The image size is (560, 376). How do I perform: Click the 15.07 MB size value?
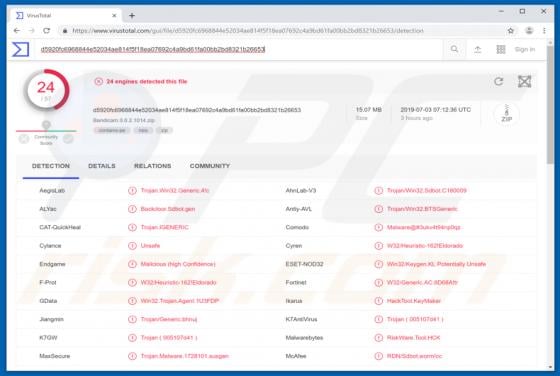[x=369, y=110]
